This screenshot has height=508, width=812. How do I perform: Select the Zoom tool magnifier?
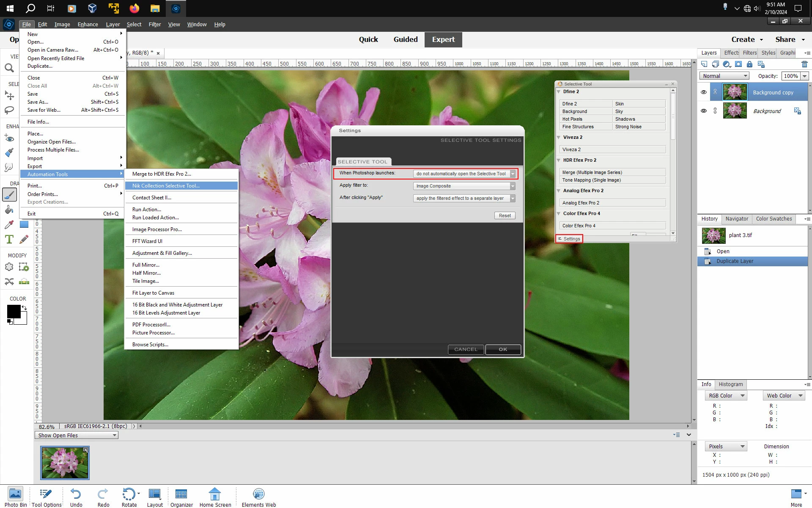tap(9, 68)
